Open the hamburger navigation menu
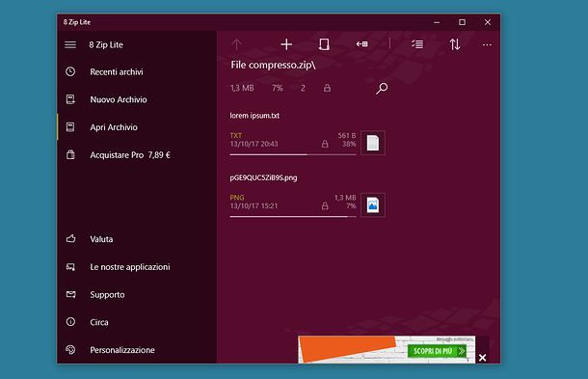The image size is (588, 379). tap(70, 45)
